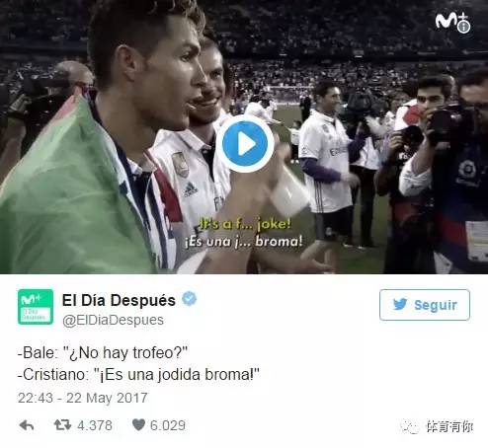Click the yellow subtitle in the video
This screenshot has height=448, width=488.
tap(245, 224)
